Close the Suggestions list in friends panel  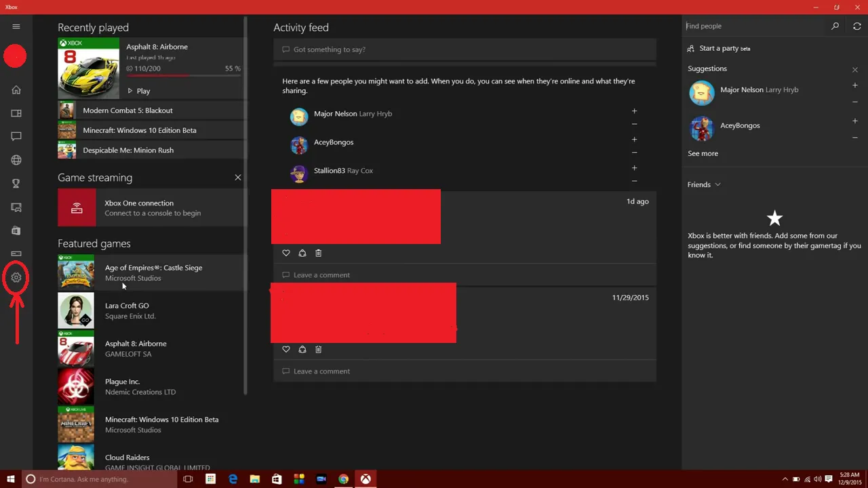click(855, 70)
